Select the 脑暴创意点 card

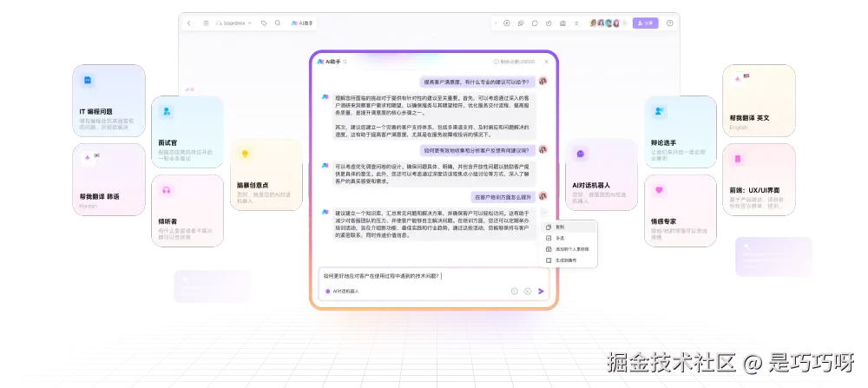pos(266,174)
